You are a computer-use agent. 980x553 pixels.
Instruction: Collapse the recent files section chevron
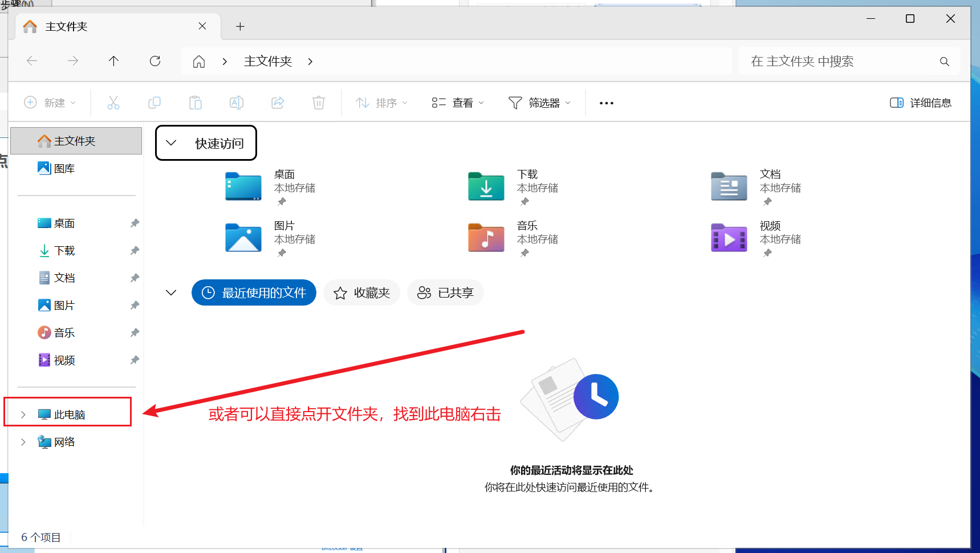171,292
